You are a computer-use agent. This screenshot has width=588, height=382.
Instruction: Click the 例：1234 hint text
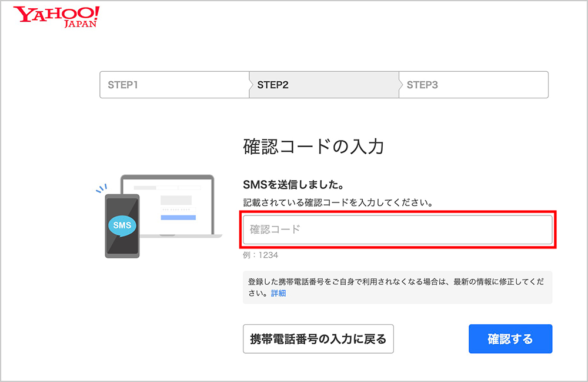coord(260,255)
